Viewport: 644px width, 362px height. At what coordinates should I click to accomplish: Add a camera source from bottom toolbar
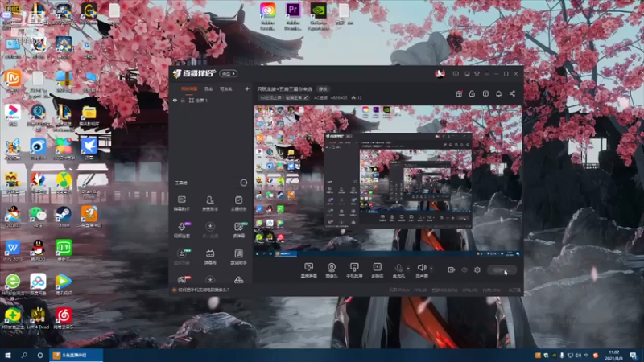pos(332,270)
